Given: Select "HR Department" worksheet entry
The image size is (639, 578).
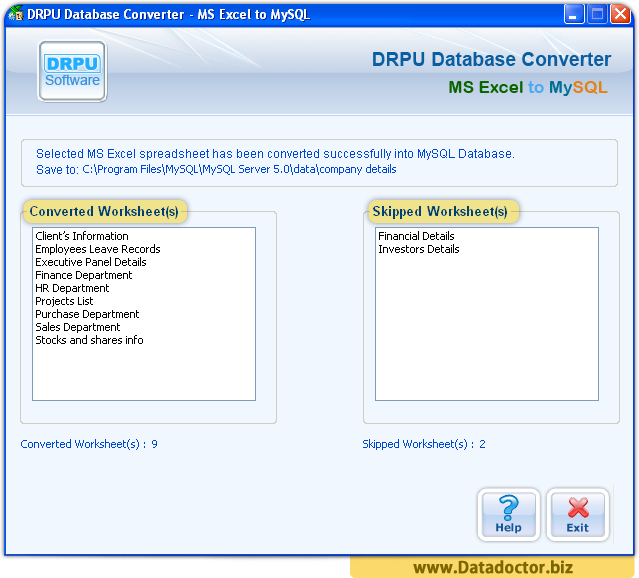Looking at the screenshot, I should point(72,288).
